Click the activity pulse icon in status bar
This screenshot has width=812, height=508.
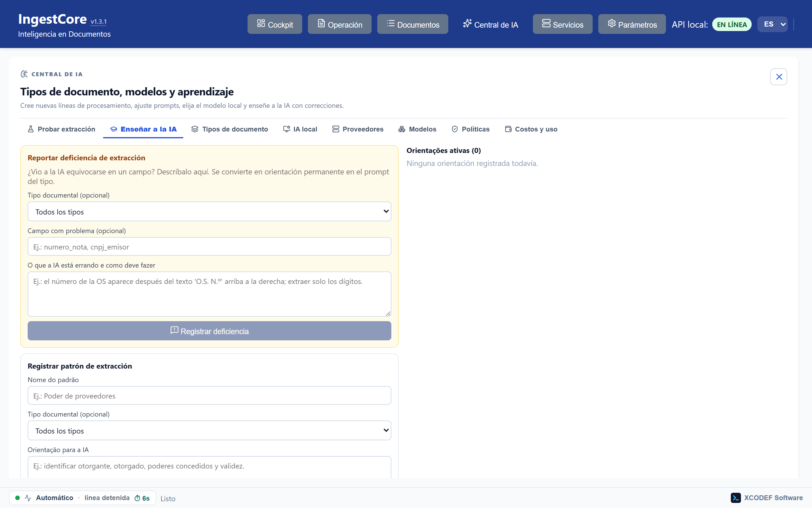click(28, 498)
